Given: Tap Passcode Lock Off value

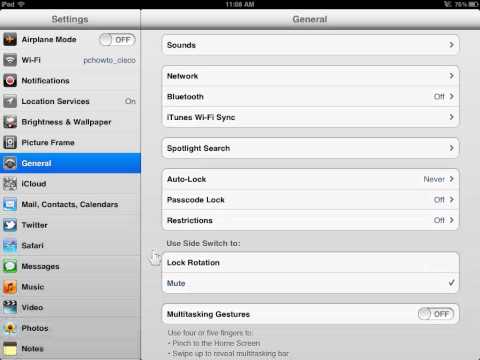Looking at the screenshot, I should (439, 200).
